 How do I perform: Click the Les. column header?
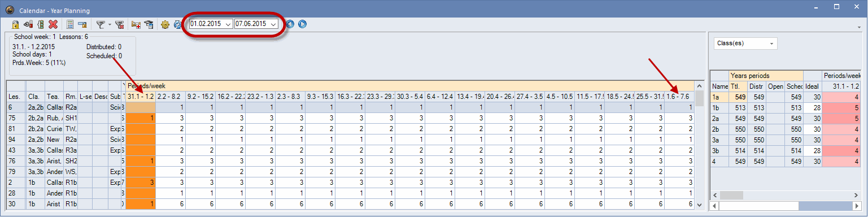click(x=16, y=96)
